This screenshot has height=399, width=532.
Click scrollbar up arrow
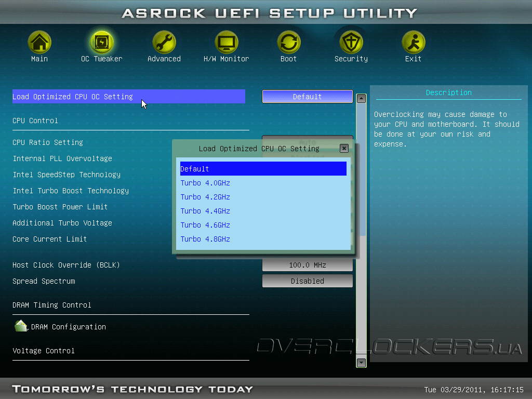point(362,98)
